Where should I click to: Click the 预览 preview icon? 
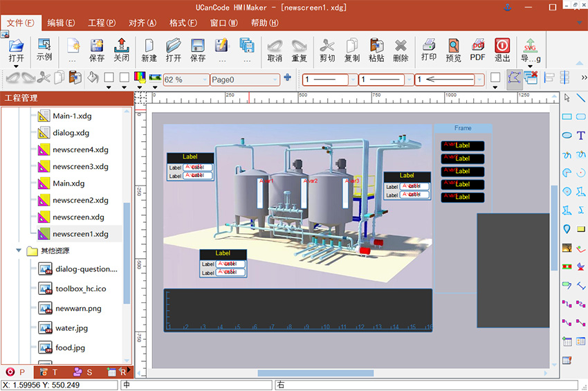click(453, 49)
